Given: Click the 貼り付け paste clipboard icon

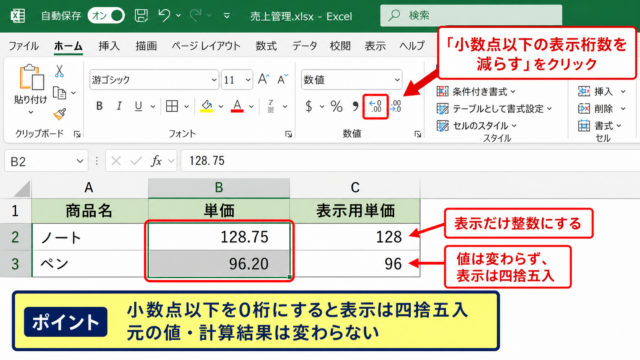Looking at the screenshot, I should pyautogui.click(x=31, y=77).
